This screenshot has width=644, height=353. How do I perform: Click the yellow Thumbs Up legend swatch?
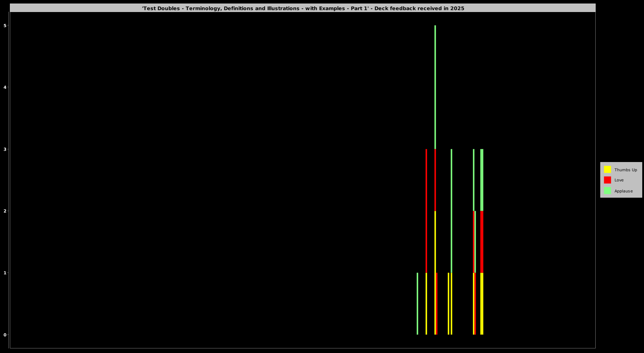607,169
